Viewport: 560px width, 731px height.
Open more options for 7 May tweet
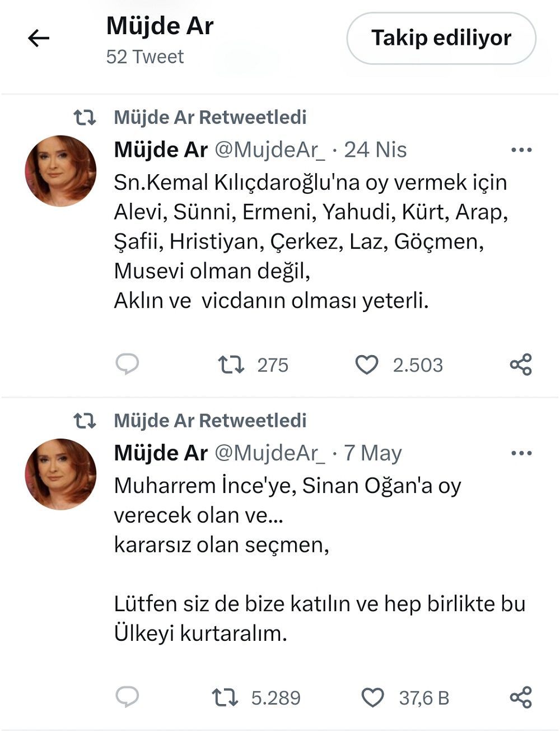[521, 453]
